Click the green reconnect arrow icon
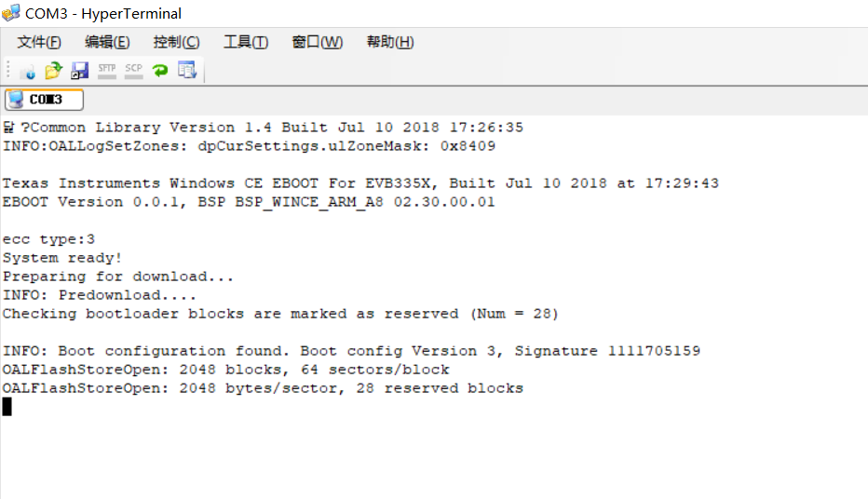868x499 pixels. coord(160,70)
